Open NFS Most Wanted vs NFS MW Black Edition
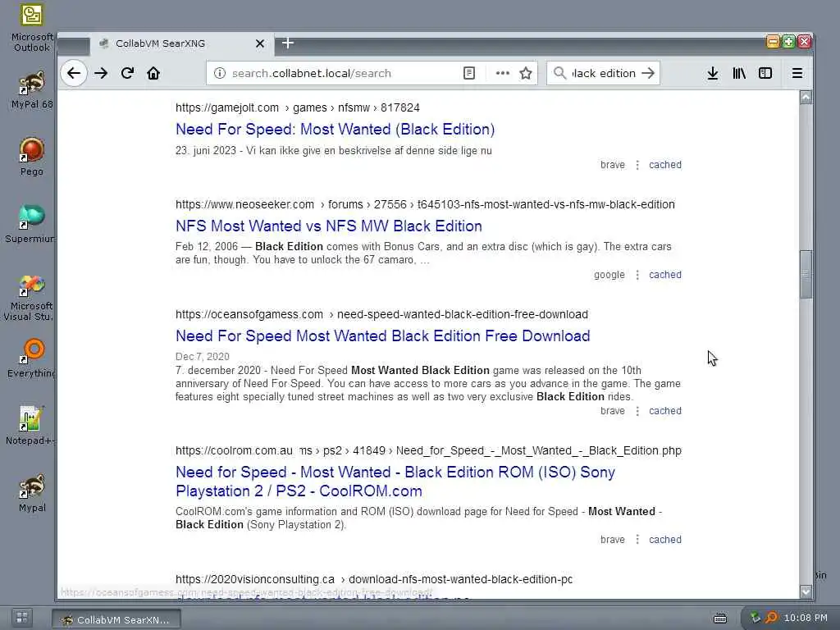Viewport: 840px width, 630px height. click(328, 226)
